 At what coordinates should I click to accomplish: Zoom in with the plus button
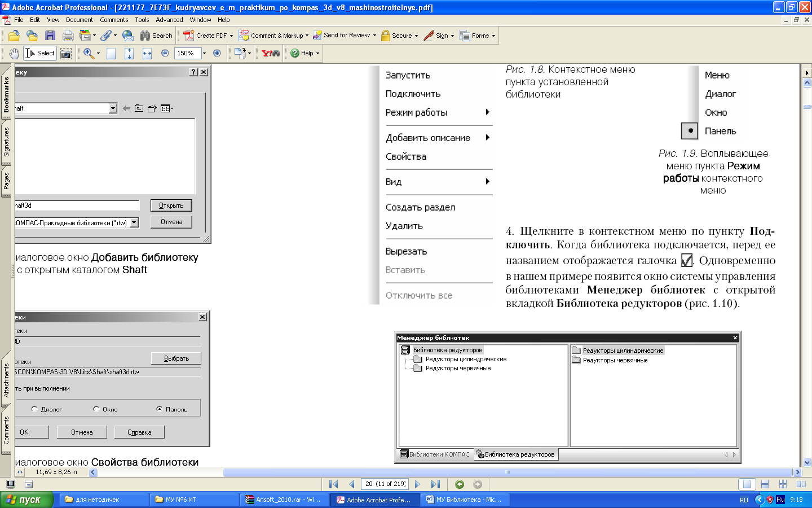coord(217,53)
